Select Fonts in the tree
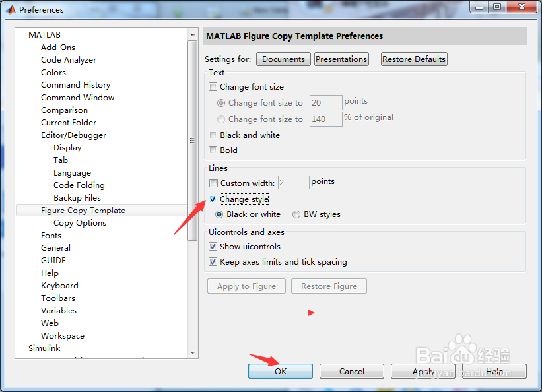Screen dimensions: 542x392 point(51,236)
